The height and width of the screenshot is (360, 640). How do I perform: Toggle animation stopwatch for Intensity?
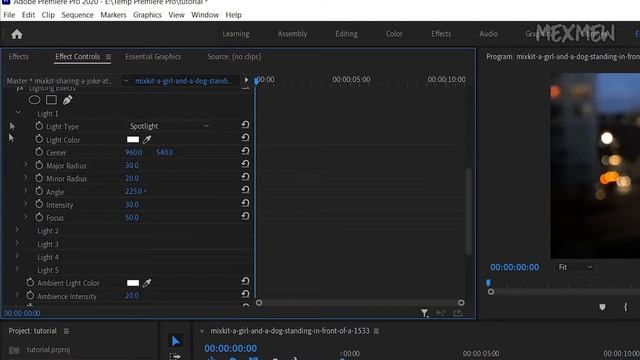(39, 204)
